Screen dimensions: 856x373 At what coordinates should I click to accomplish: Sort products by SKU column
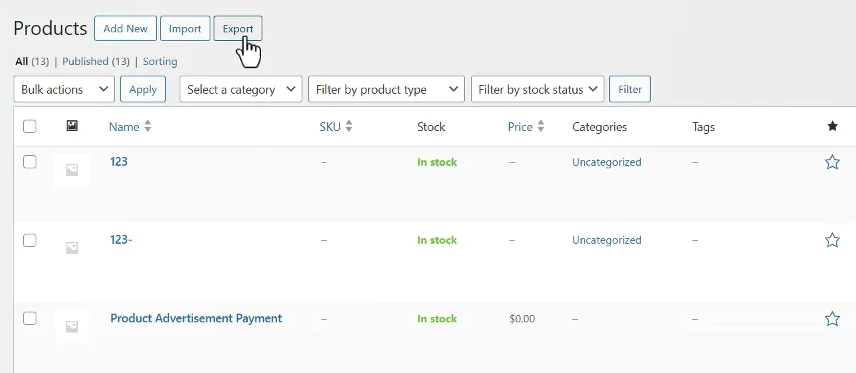(330, 127)
